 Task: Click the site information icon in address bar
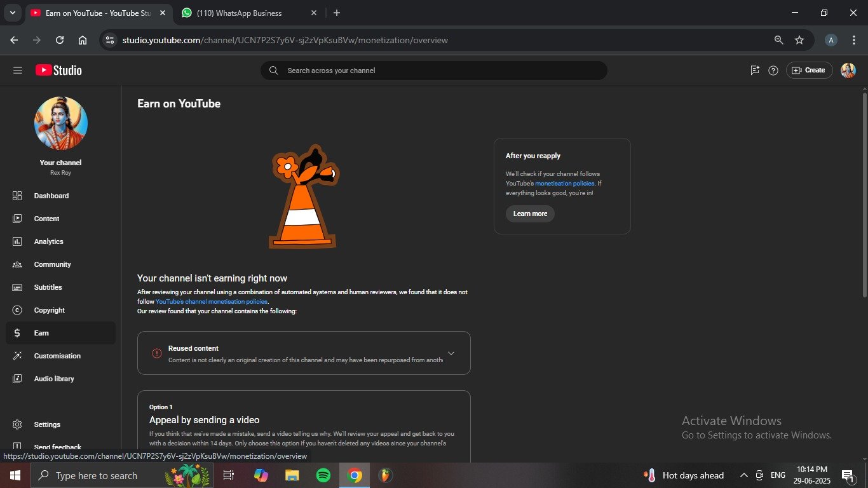click(x=110, y=40)
